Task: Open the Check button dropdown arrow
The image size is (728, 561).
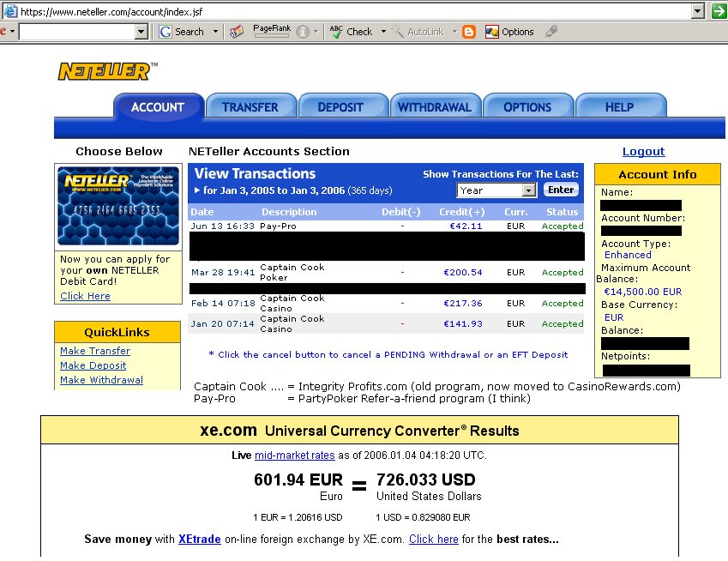Action: pyautogui.click(x=383, y=32)
